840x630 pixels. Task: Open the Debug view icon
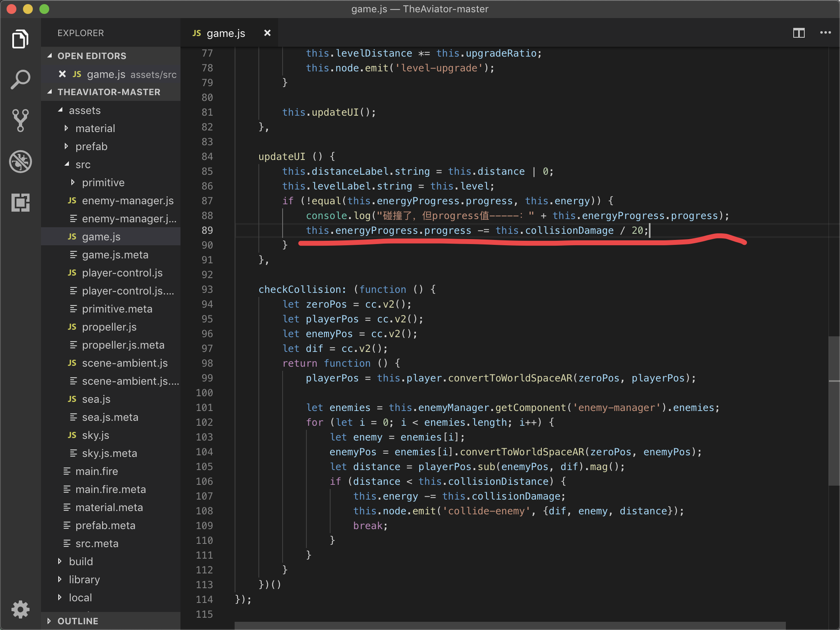[x=20, y=161]
